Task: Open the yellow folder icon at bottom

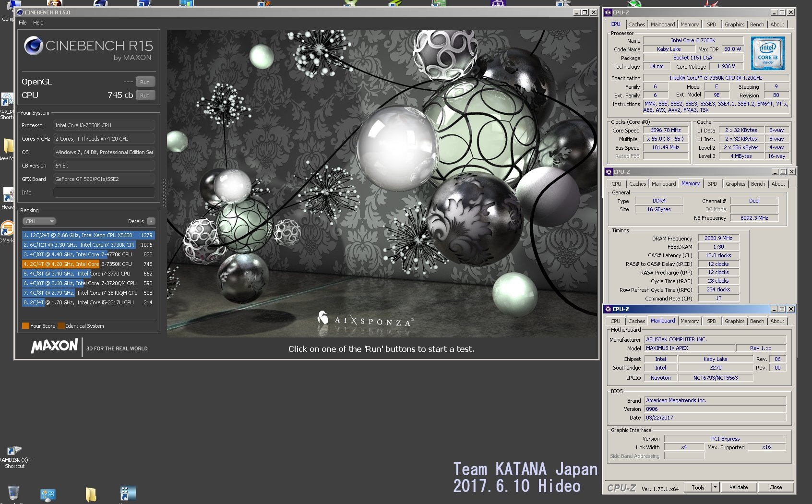Action: coord(91,494)
